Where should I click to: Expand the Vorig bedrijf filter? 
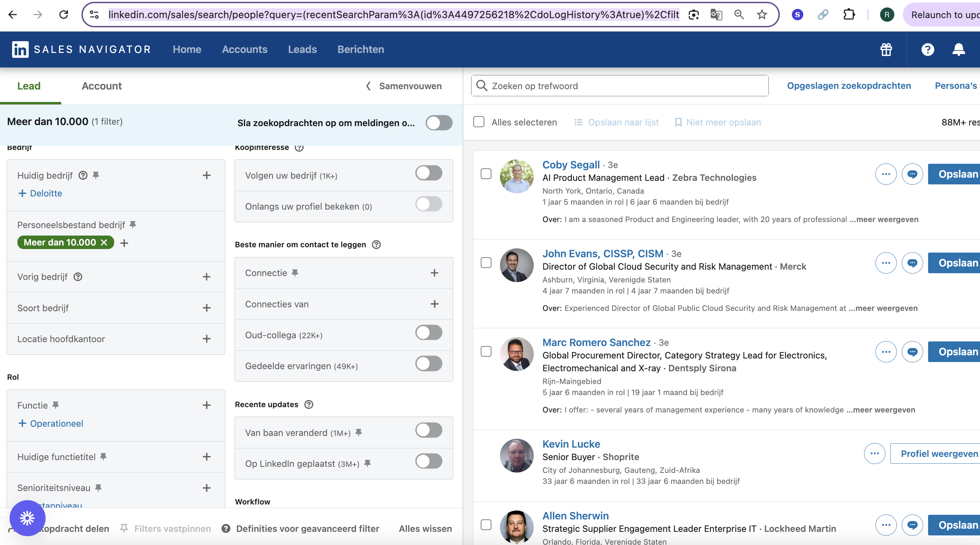pos(207,277)
